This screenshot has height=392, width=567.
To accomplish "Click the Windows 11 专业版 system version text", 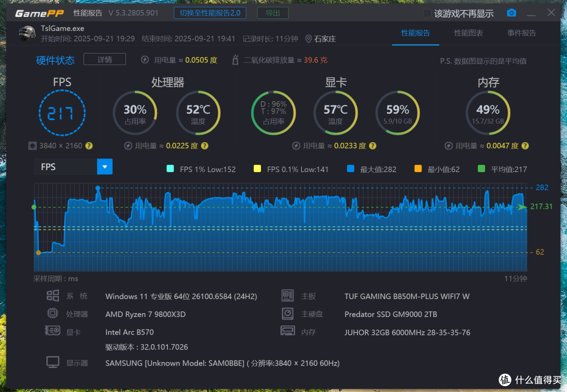I will (181, 296).
